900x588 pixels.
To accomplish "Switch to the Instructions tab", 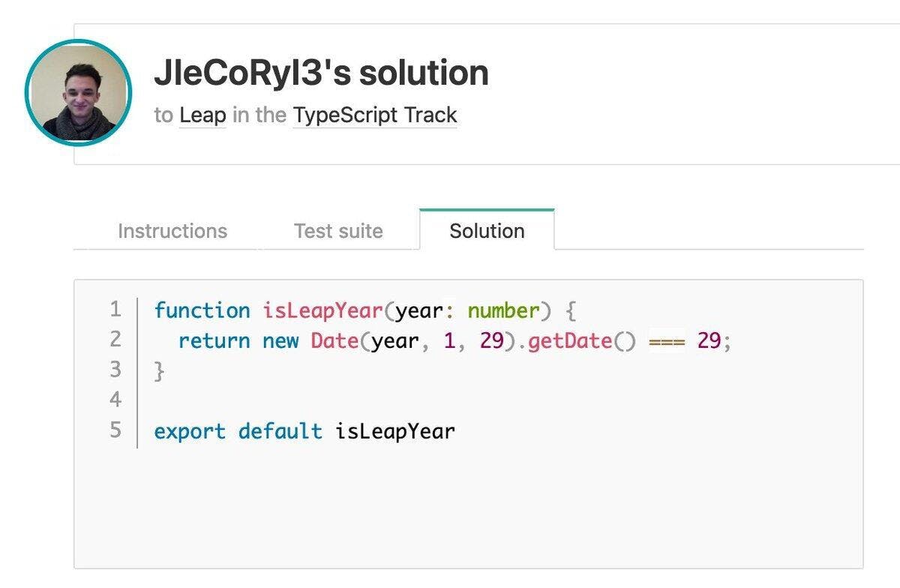I will (172, 231).
